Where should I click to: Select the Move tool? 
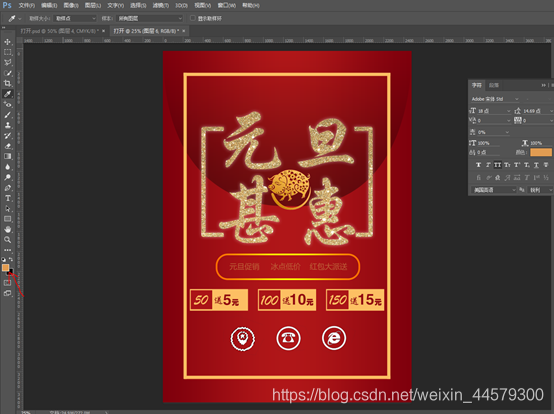pyautogui.click(x=7, y=42)
